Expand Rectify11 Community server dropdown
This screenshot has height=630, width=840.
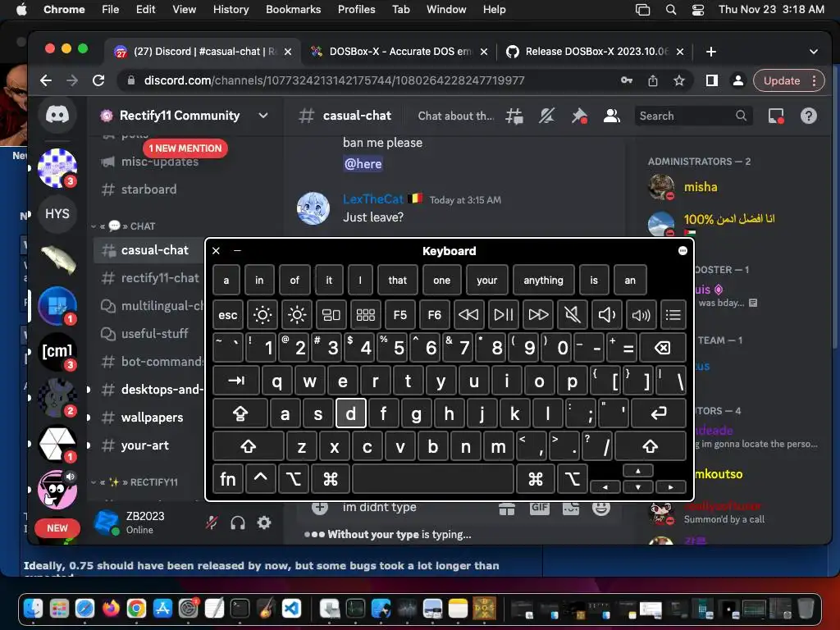(x=263, y=115)
